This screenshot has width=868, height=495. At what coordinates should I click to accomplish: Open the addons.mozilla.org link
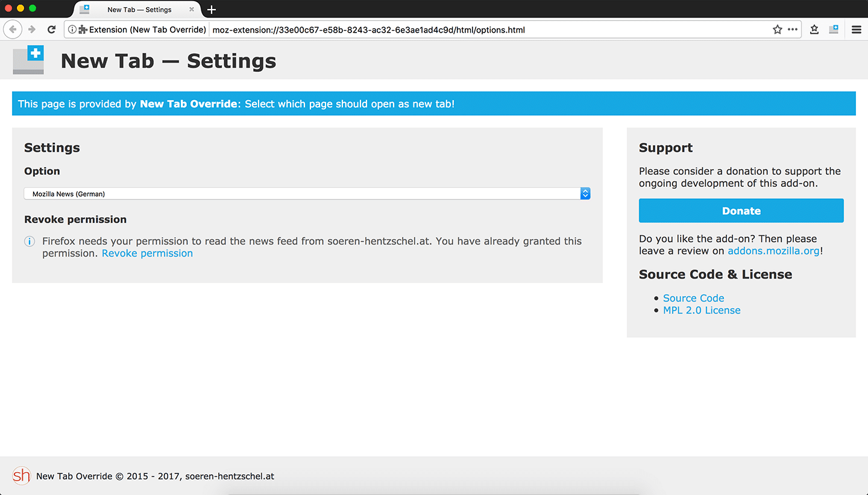click(x=773, y=251)
